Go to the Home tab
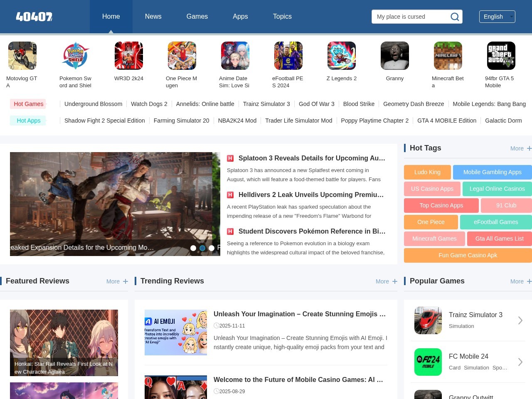This screenshot has height=399, width=532. pos(111,17)
